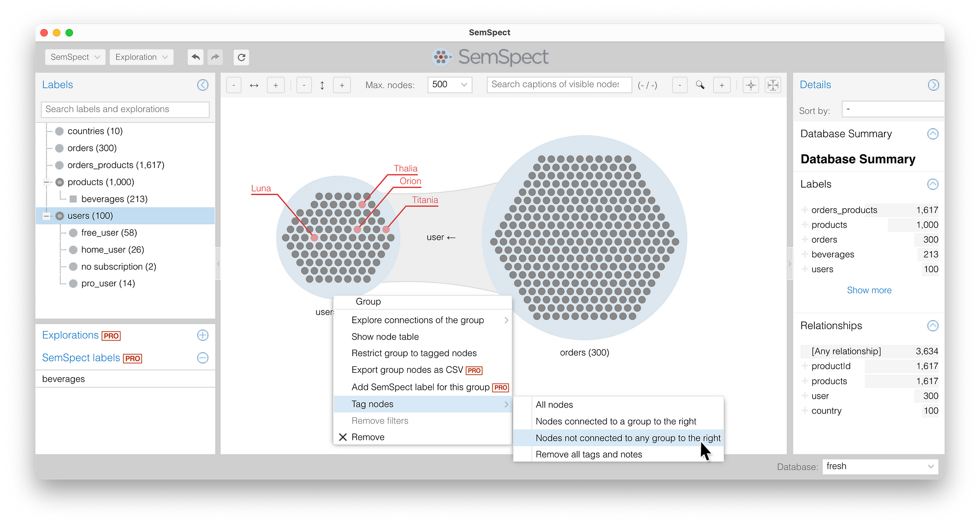Click the Luna node caption
The image size is (980, 526).
[x=261, y=189]
